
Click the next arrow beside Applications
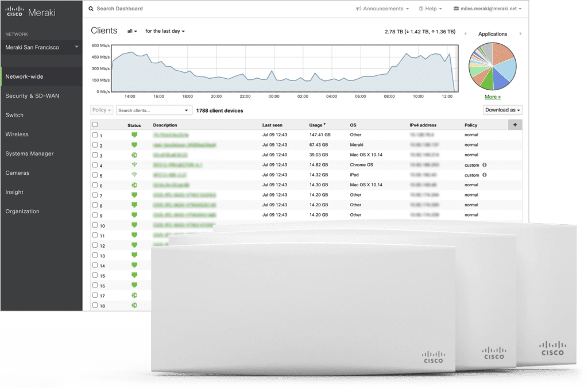click(520, 34)
